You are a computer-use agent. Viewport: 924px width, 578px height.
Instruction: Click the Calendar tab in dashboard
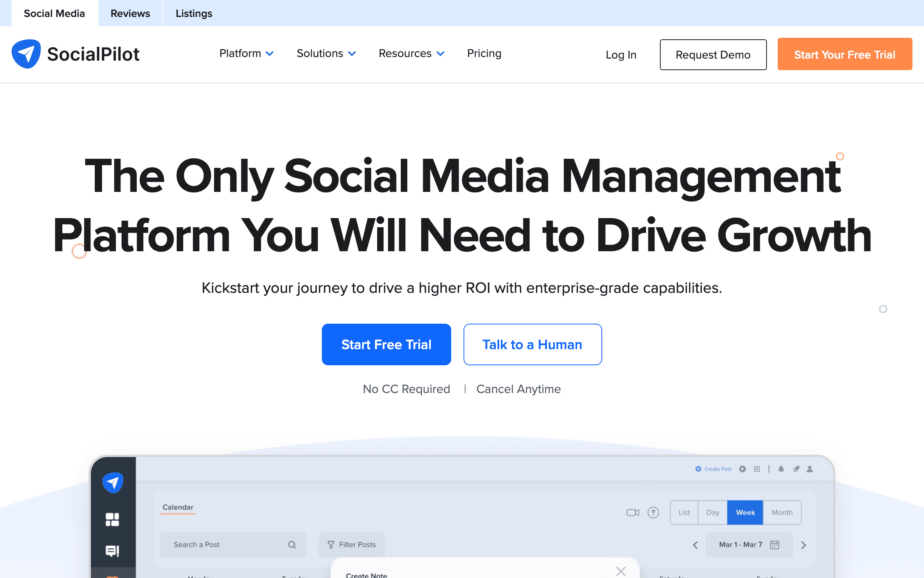click(178, 507)
